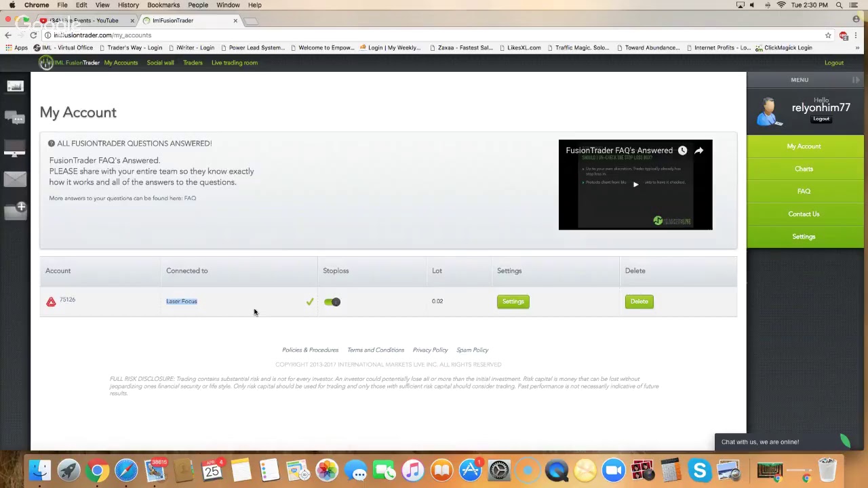Open the Spam Policy link

pos(472,350)
